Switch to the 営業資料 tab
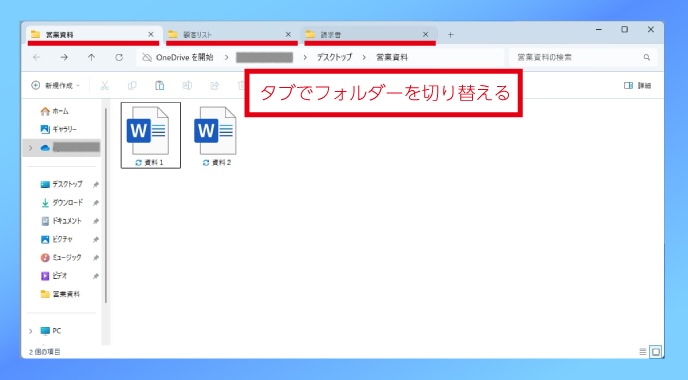Image resolution: width=688 pixels, height=380 pixels. [x=93, y=35]
